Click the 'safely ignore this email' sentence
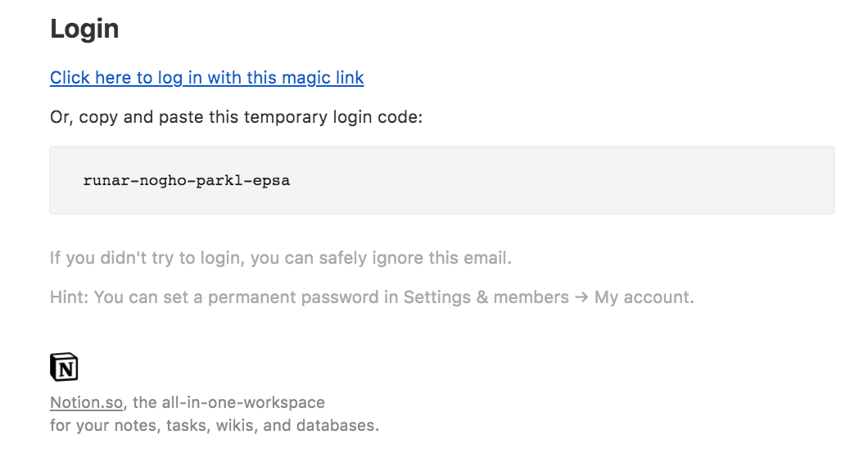This screenshot has height=462, width=868. (418, 258)
